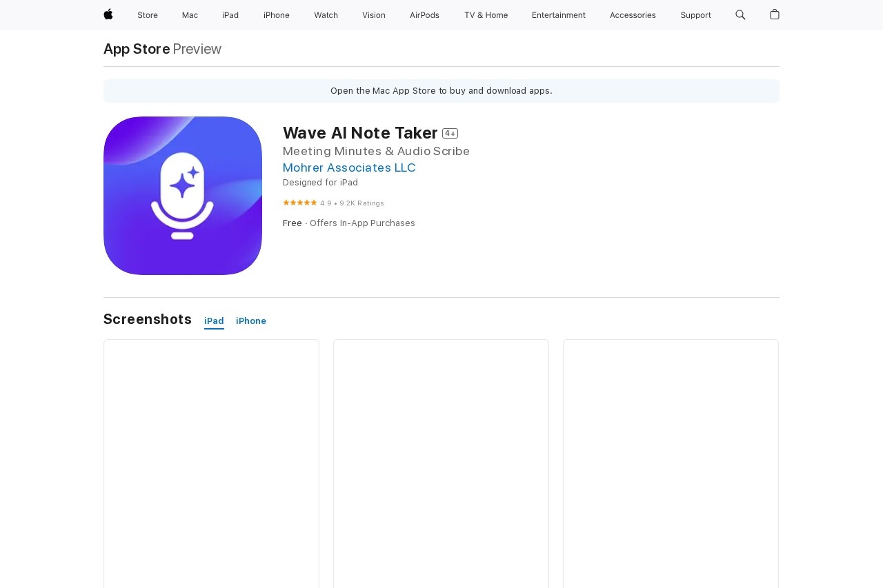The image size is (883, 588).
Task: Click the Screenshots section heading
Action: [148, 319]
